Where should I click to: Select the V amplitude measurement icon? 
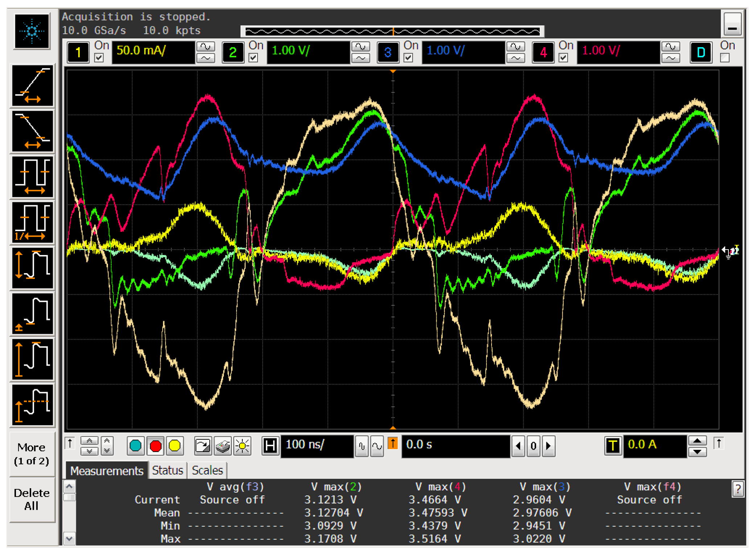[33, 268]
